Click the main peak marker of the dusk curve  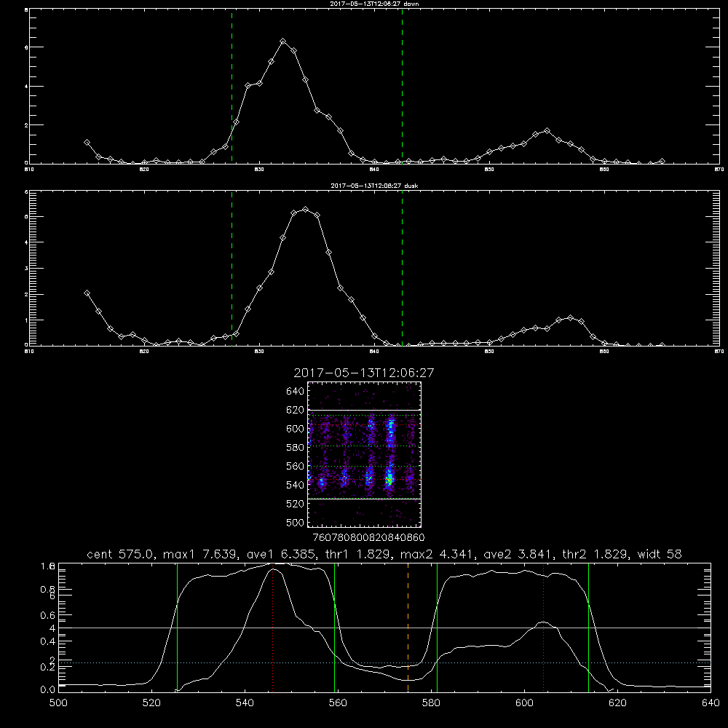305,210
